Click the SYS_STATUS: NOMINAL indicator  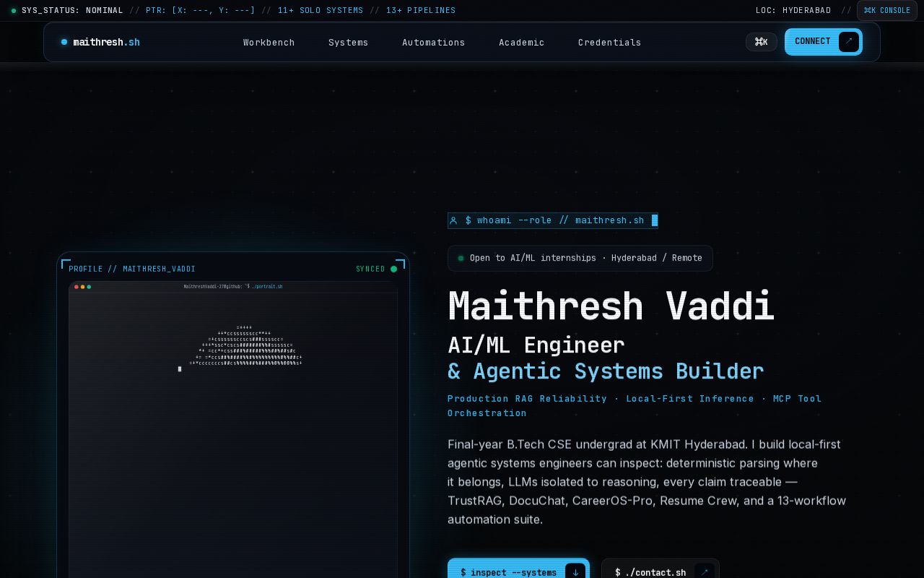pos(72,10)
